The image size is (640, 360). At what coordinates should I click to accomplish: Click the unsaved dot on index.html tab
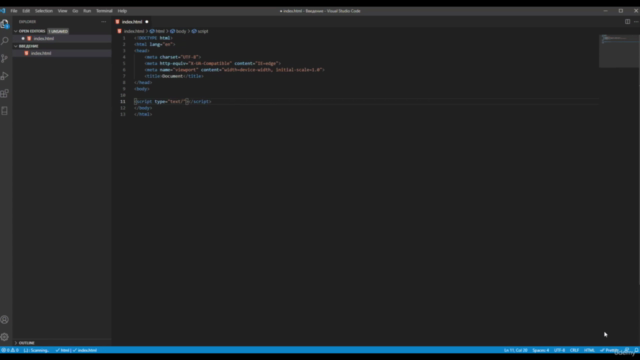pos(147,22)
